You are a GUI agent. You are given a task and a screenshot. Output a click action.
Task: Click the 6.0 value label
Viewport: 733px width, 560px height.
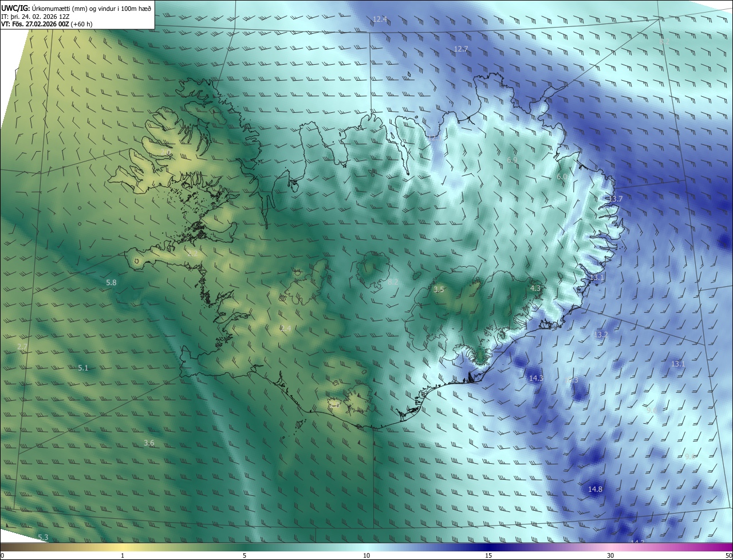click(x=562, y=177)
